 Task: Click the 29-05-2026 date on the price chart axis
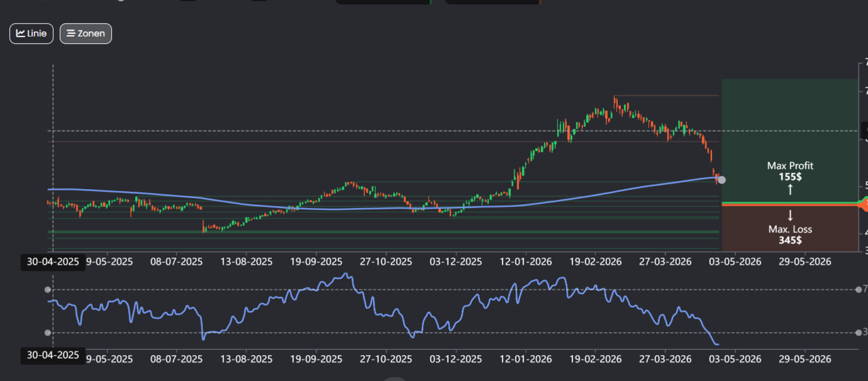805,262
